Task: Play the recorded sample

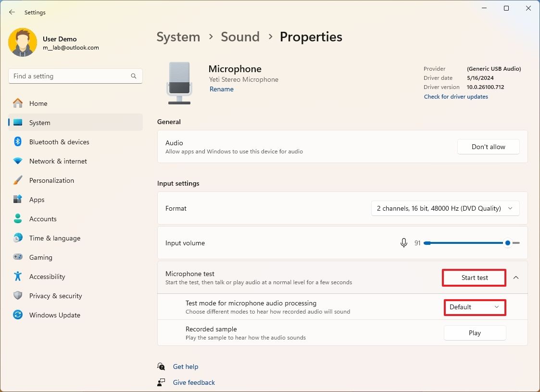Action: (474, 332)
